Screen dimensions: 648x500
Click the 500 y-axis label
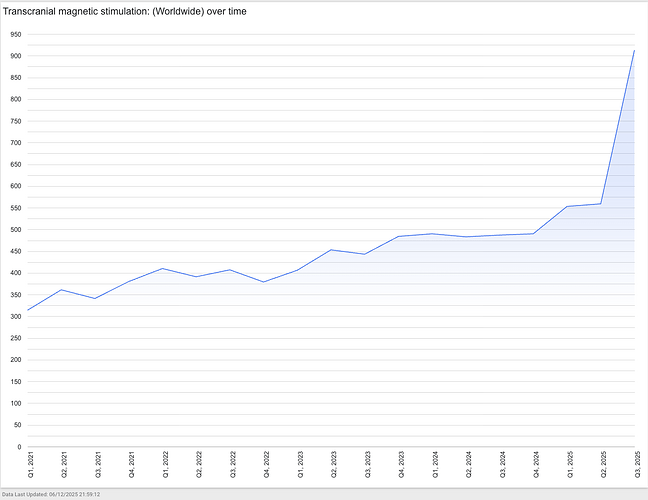coord(15,230)
